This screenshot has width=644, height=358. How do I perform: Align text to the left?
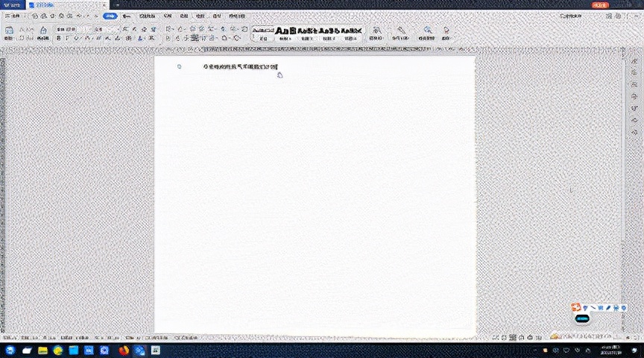tap(168, 38)
